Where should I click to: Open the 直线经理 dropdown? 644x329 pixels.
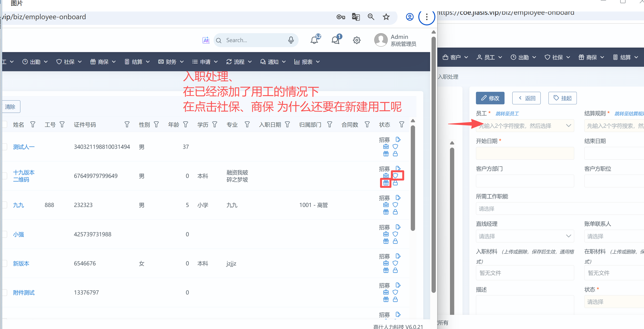tap(525, 236)
